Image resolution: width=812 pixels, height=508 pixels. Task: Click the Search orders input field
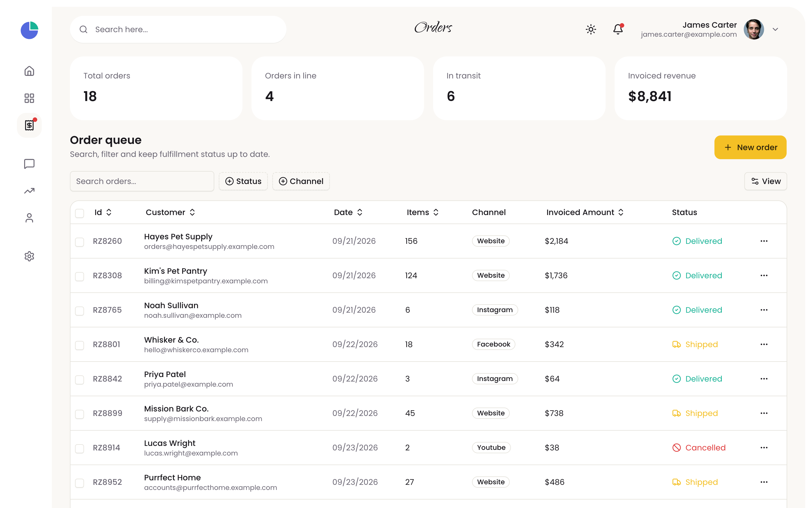pos(142,181)
